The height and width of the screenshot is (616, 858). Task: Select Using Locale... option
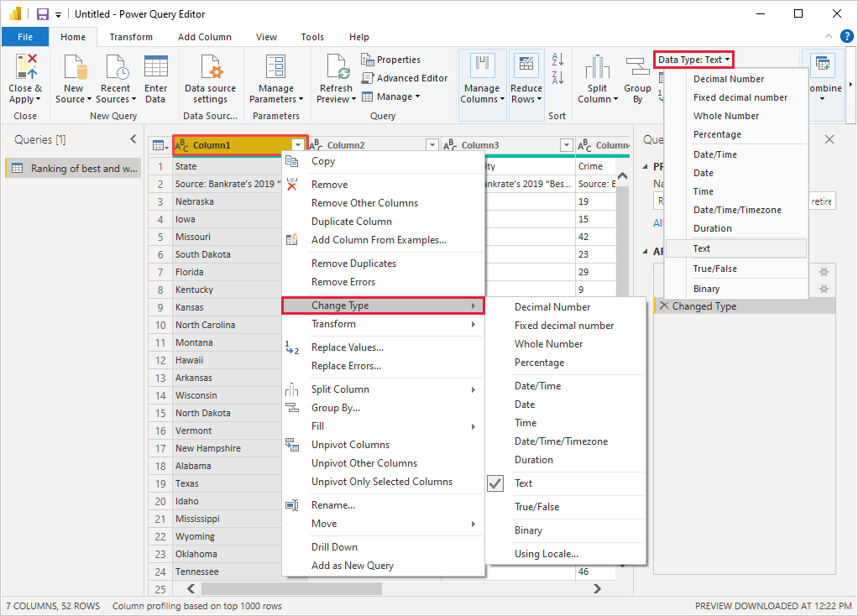tap(546, 554)
